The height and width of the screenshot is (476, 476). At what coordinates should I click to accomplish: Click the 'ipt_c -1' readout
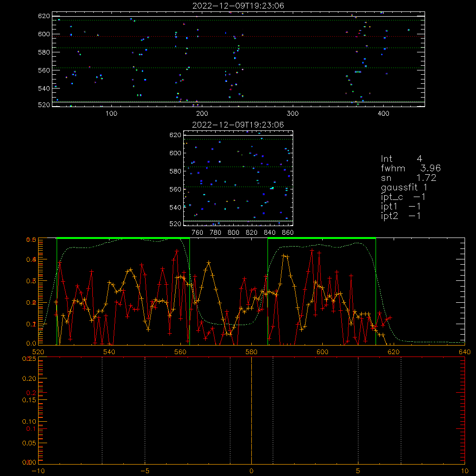pyautogui.click(x=403, y=198)
